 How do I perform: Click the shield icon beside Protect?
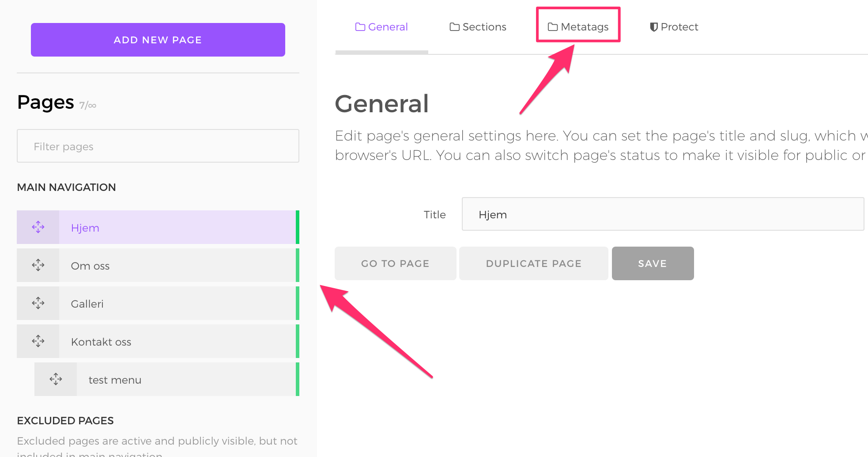click(x=653, y=27)
